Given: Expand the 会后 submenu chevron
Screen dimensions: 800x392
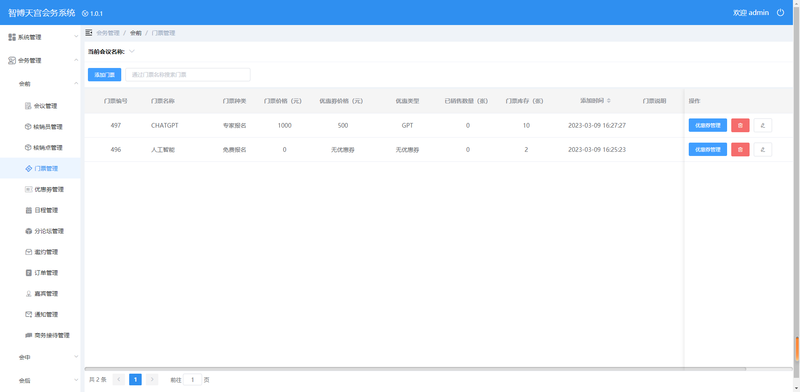Looking at the screenshot, I should click(76, 380).
